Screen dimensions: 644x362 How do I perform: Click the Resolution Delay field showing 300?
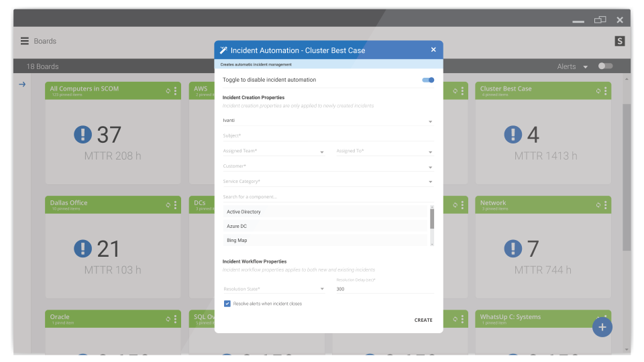tap(385, 289)
